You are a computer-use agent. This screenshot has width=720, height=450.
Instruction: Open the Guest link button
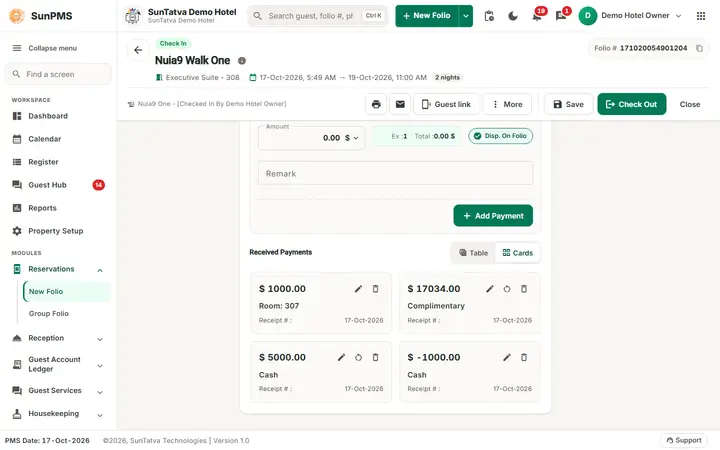point(446,104)
